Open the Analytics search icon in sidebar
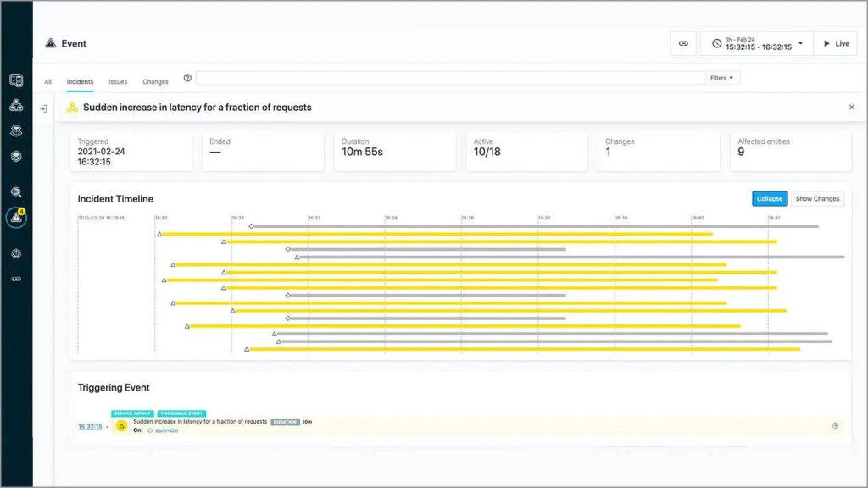 pos(16,192)
